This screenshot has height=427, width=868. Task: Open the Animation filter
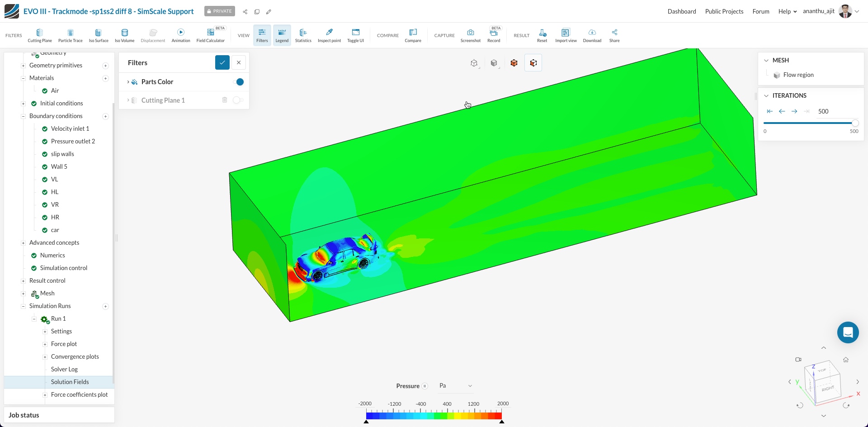pyautogui.click(x=181, y=35)
